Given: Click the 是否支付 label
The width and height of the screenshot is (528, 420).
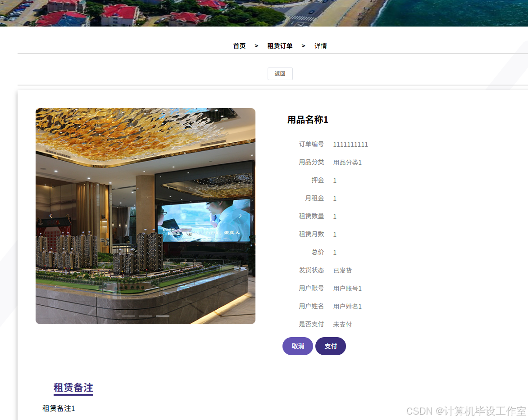Looking at the screenshot, I should point(311,324).
